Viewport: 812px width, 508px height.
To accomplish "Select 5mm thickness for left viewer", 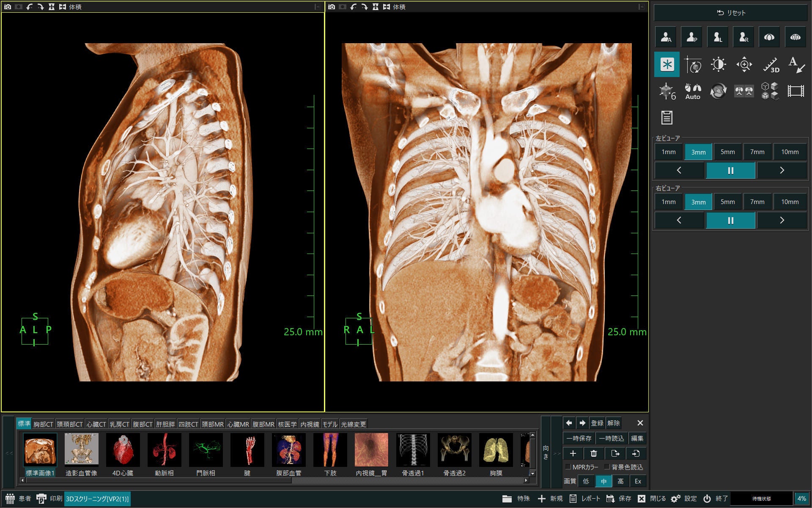I will coord(727,152).
